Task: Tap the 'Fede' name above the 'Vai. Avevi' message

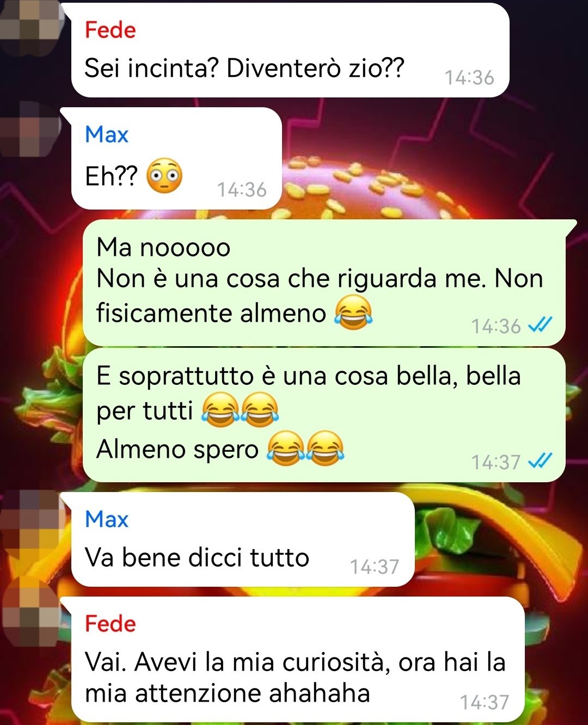Action: point(110,623)
